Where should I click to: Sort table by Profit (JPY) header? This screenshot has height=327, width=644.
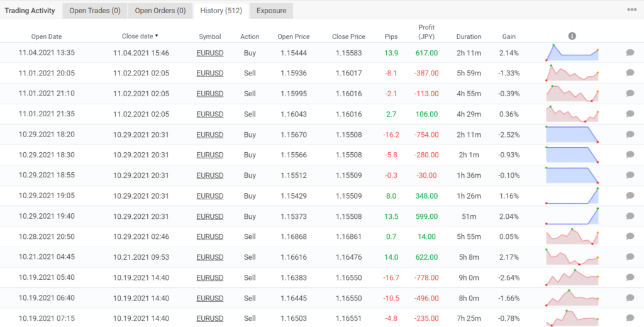point(426,32)
